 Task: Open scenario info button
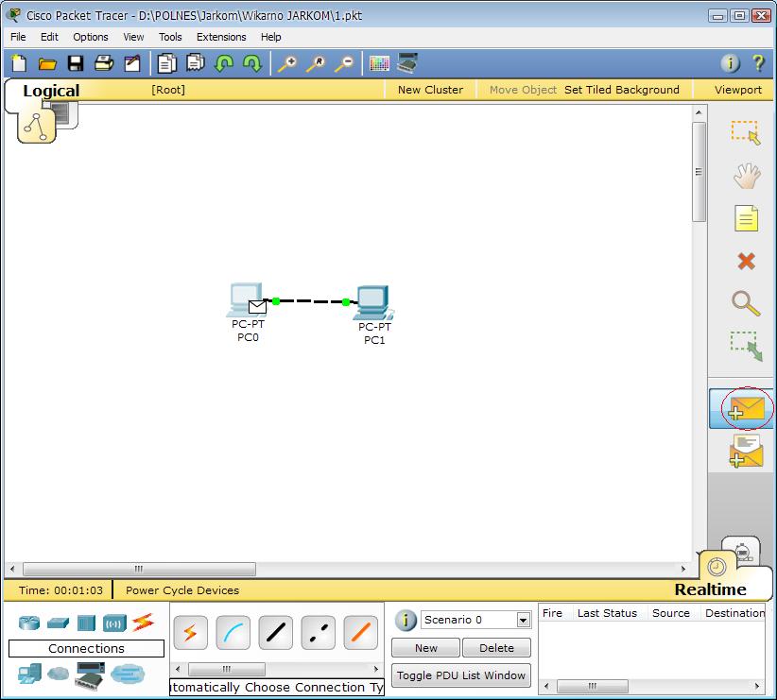[x=406, y=620]
